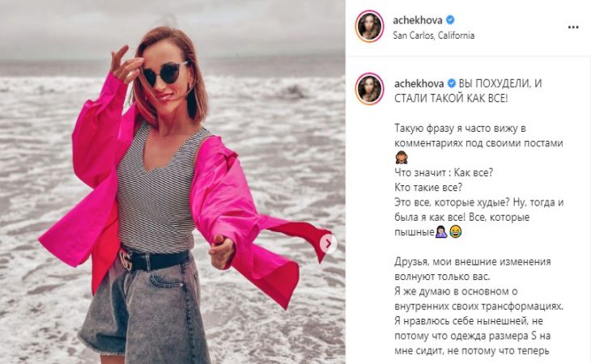The height and width of the screenshot is (364, 591).
Task: Click the woman emoji after 'пышные'
Action: [441, 231]
